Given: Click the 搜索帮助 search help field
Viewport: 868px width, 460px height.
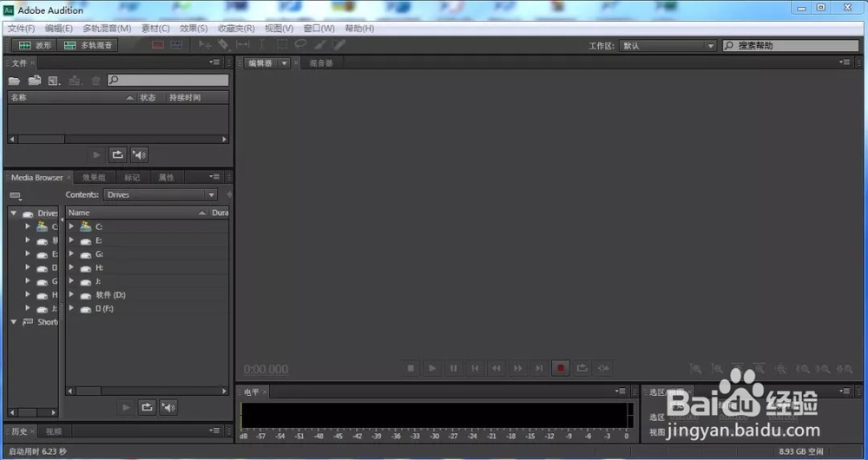Looking at the screenshot, I should (791, 46).
